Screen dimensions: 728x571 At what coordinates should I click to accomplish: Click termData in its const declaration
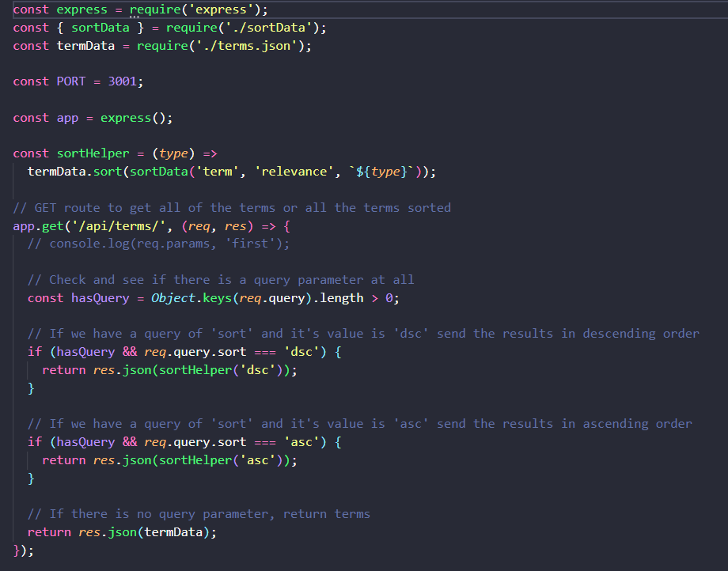point(85,46)
